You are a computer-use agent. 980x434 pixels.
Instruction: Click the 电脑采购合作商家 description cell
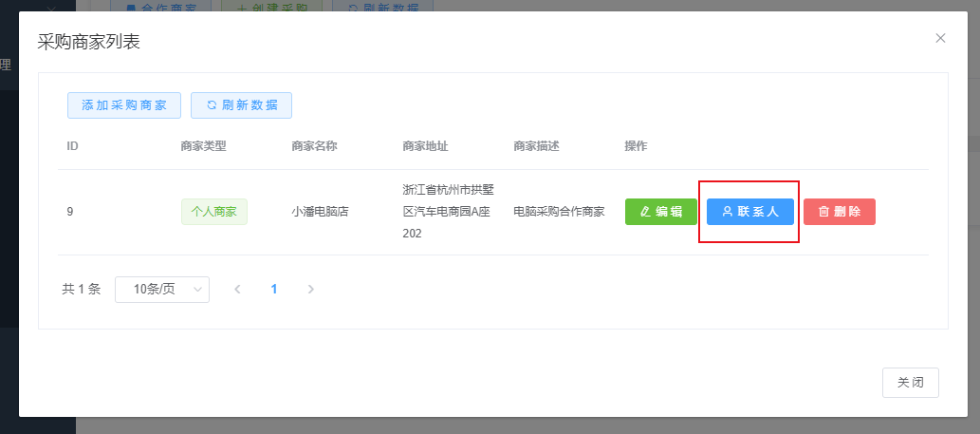click(559, 212)
